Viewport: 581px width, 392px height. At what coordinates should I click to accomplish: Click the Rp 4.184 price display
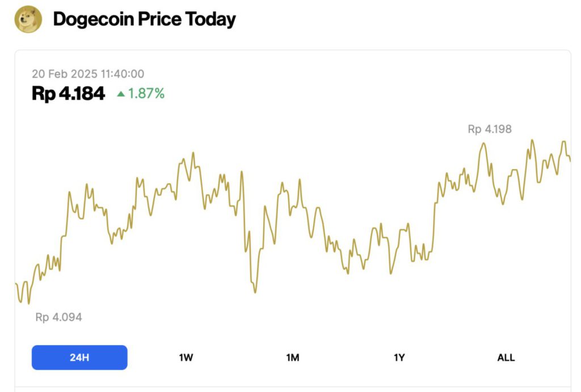click(68, 93)
